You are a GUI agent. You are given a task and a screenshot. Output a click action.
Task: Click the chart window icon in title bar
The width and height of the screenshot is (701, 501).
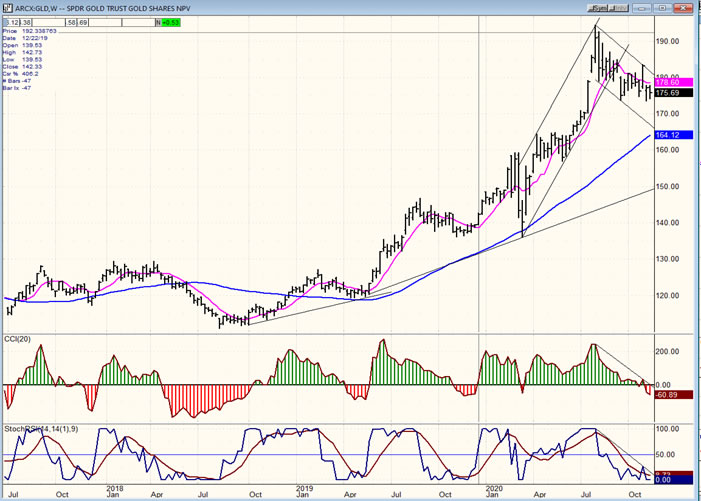[8, 6]
